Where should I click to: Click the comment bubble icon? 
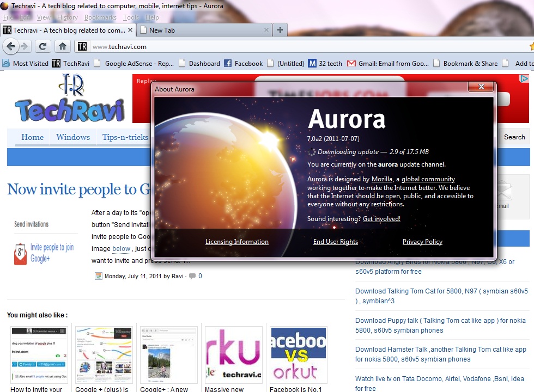tap(192, 276)
